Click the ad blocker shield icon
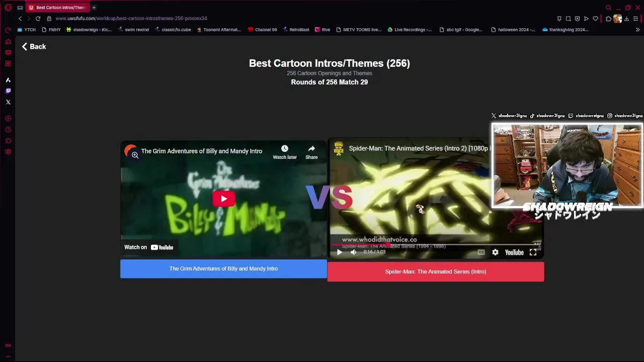 click(x=577, y=19)
